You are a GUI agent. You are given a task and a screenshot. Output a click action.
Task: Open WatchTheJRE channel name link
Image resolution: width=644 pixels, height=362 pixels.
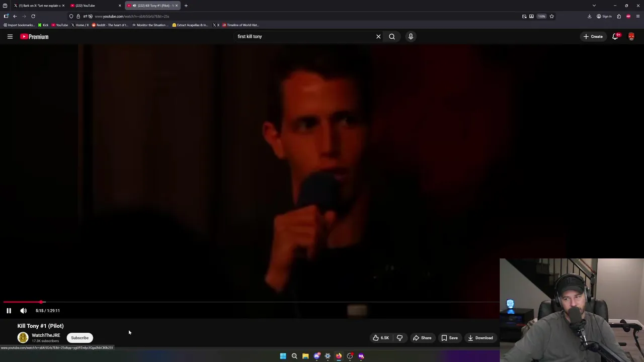click(x=46, y=335)
